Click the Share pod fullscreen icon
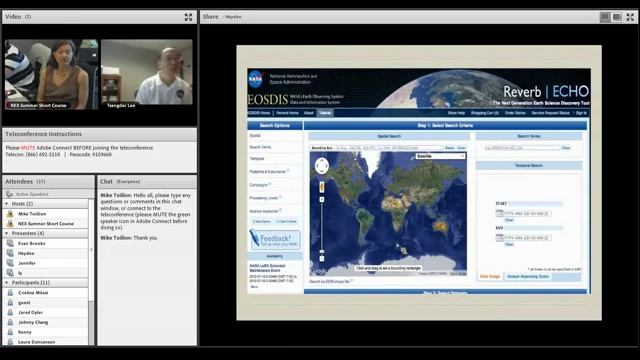The image size is (640, 360). coord(630,17)
